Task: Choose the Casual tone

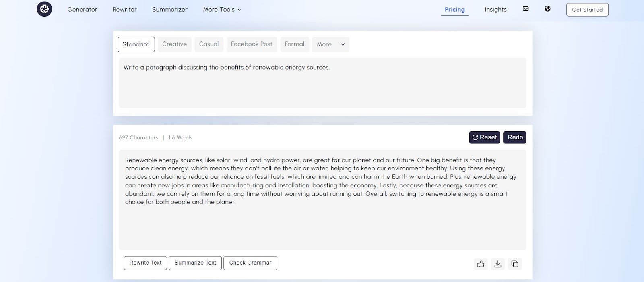Action: [209, 44]
